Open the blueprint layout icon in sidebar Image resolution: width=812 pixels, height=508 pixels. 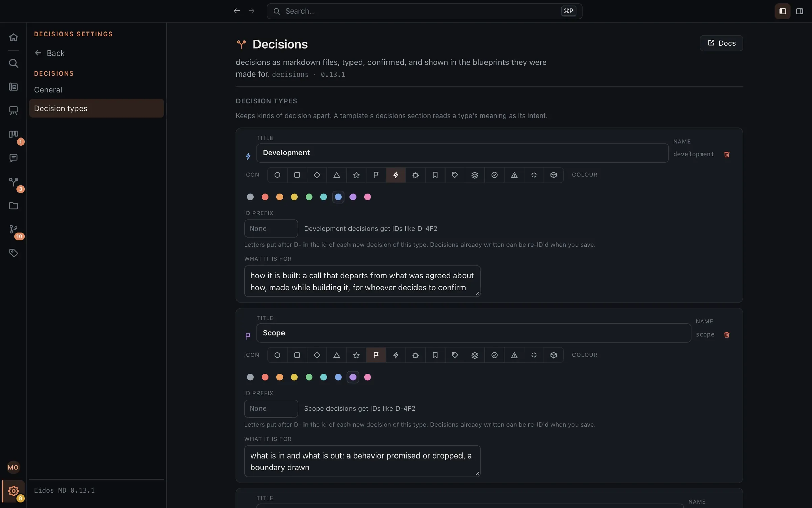click(13, 87)
